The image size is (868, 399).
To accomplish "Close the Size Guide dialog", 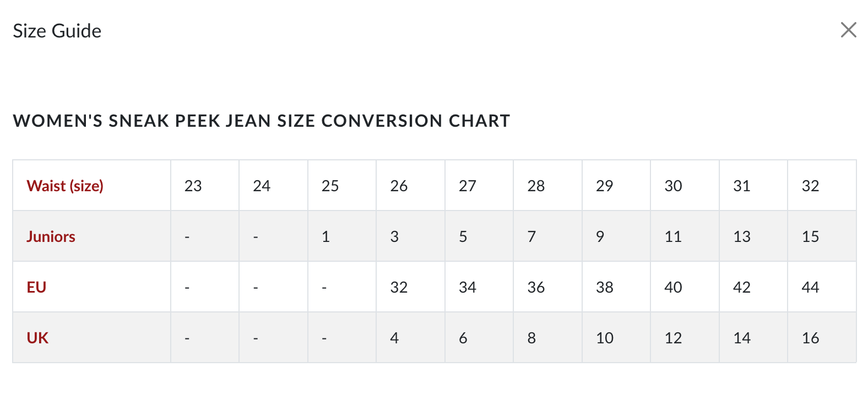I will 848,30.
